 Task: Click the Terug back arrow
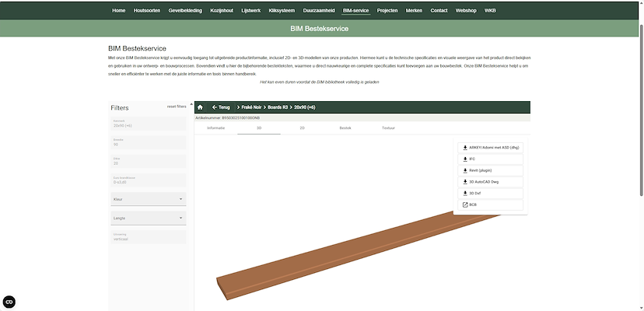pyautogui.click(x=220, y=107)
